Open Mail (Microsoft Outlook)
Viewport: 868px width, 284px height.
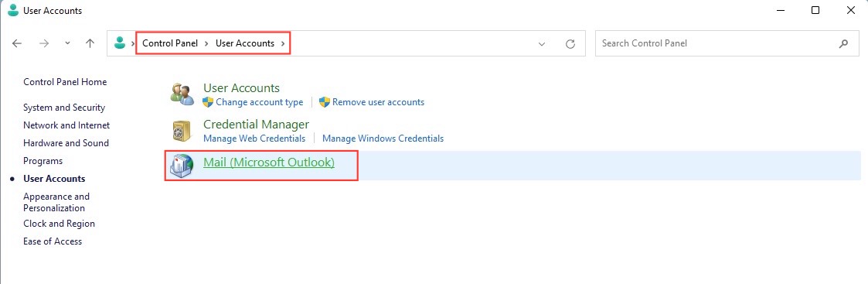pyautogui.click(x=269, y=163)
